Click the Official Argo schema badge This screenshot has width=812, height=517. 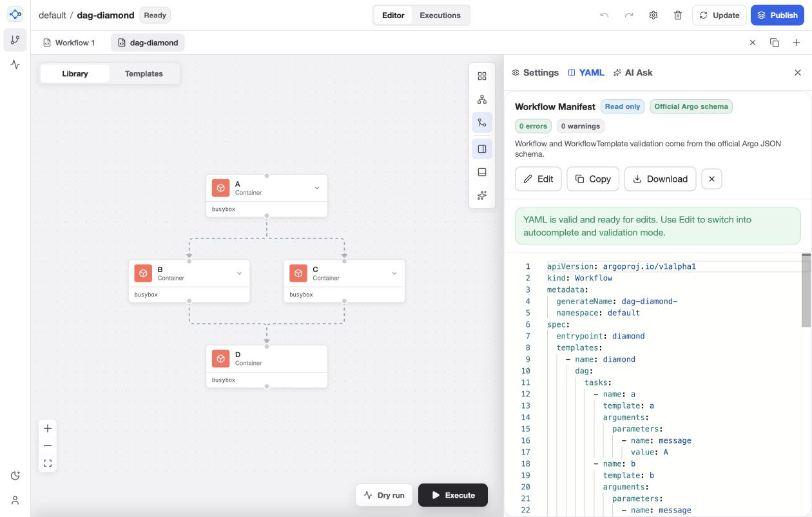(691, 106)
